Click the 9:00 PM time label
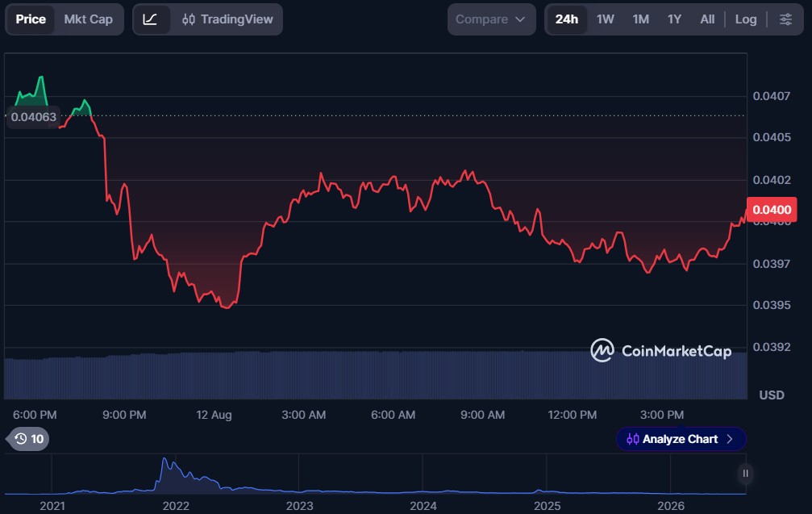This screenshot has width=812, height=514. click(124, 415)
